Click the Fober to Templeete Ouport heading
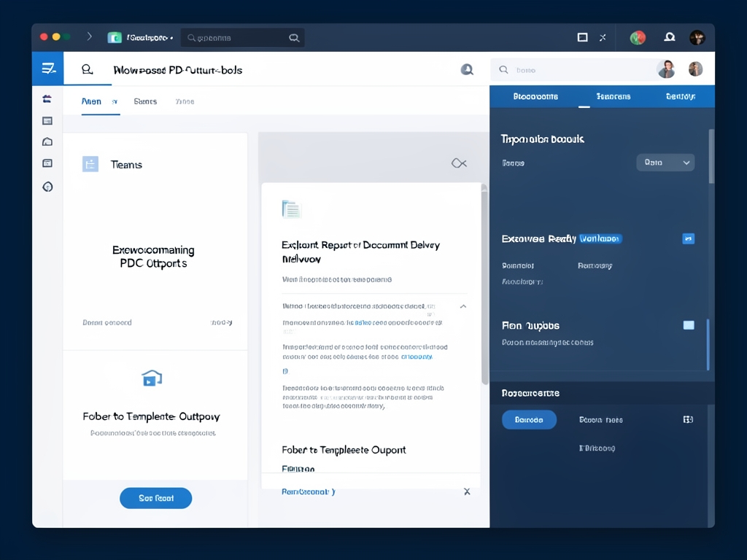 coord(344,450)
